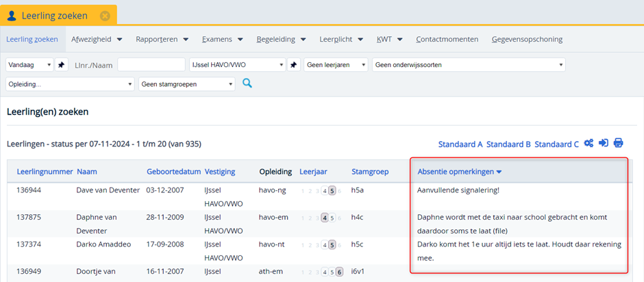
Task: Click the Llnr./Naam search field
Action: [151, 65]
